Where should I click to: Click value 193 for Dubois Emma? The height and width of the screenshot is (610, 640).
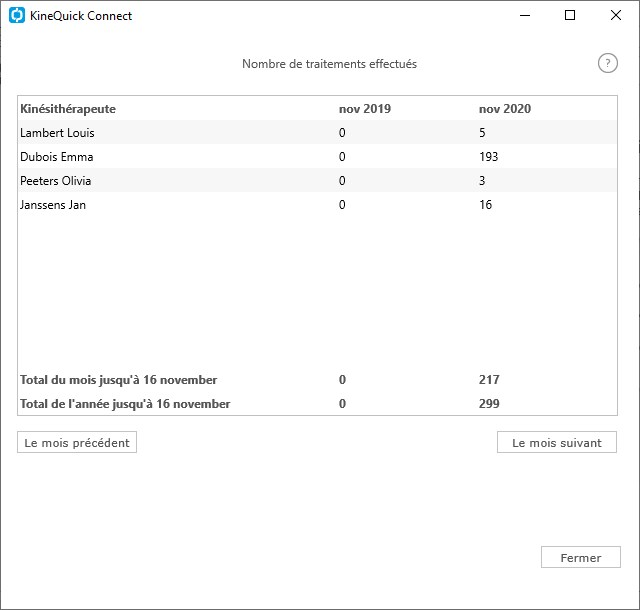[x=488, y=157]
